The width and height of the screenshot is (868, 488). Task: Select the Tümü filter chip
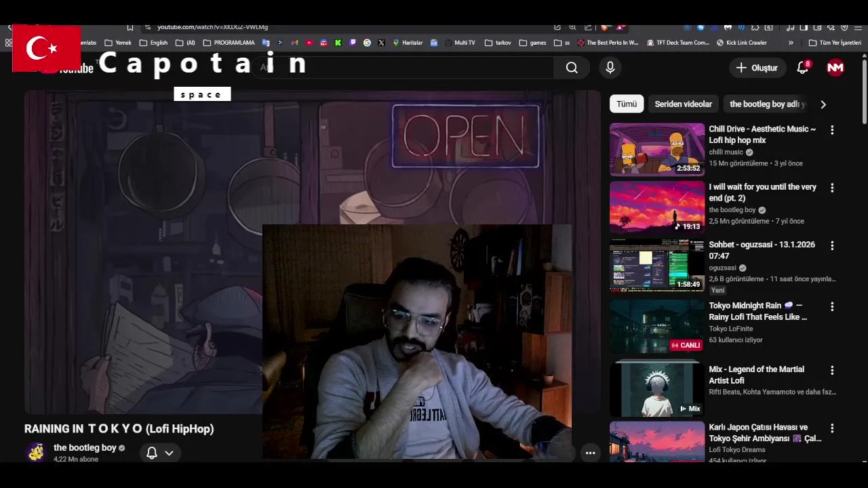[627, 104]
